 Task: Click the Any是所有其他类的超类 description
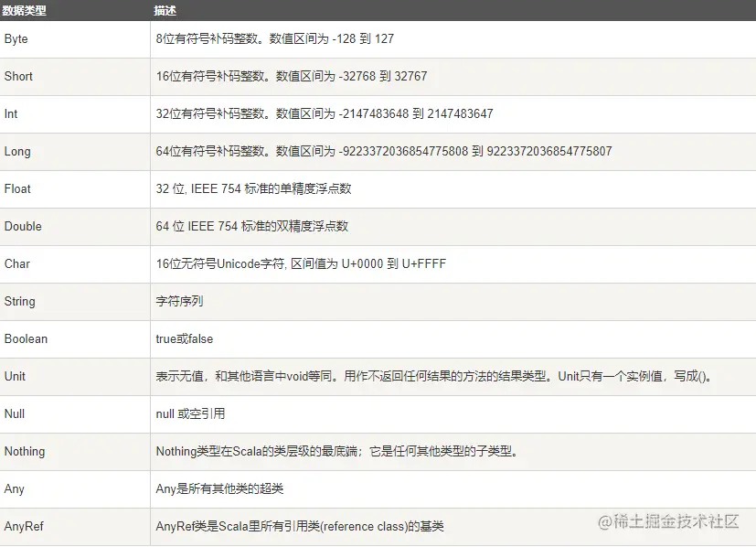(219, 489)
